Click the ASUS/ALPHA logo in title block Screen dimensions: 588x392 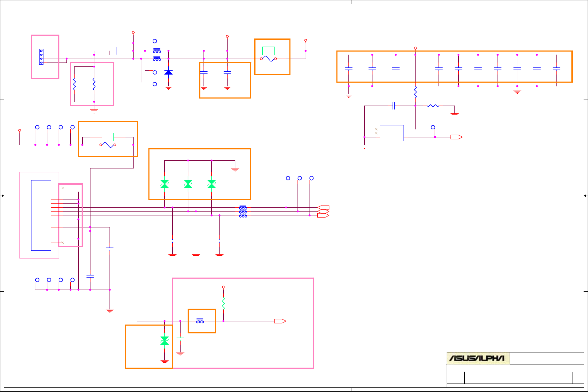pyautogui.click(x=478, y=358)
